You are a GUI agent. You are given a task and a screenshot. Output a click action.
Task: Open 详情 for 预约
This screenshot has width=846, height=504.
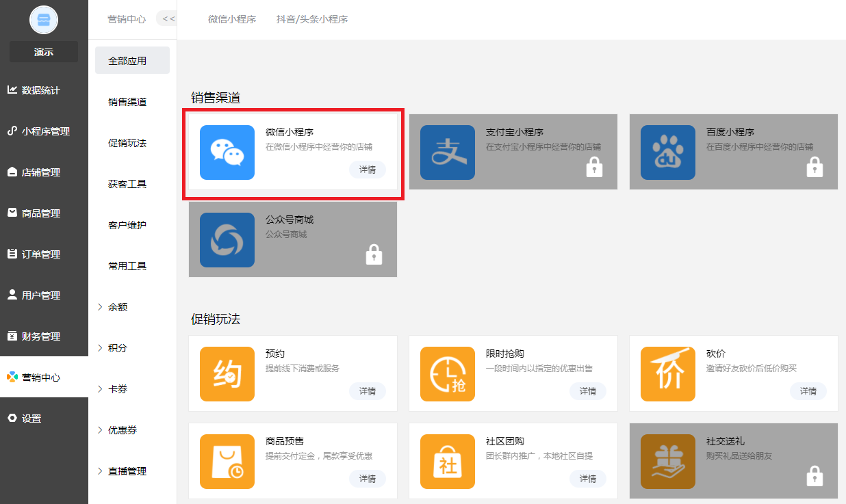point(368,391)
